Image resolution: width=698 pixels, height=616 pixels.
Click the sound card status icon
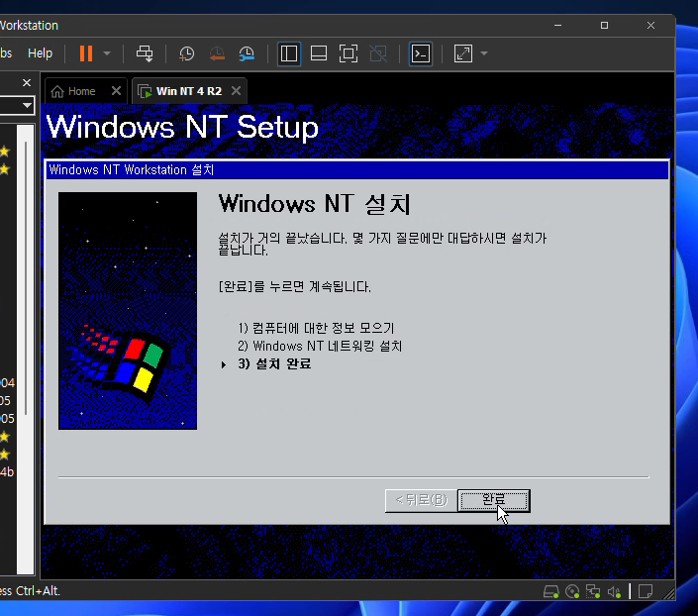pyautogui.click(x=614, y=591)
